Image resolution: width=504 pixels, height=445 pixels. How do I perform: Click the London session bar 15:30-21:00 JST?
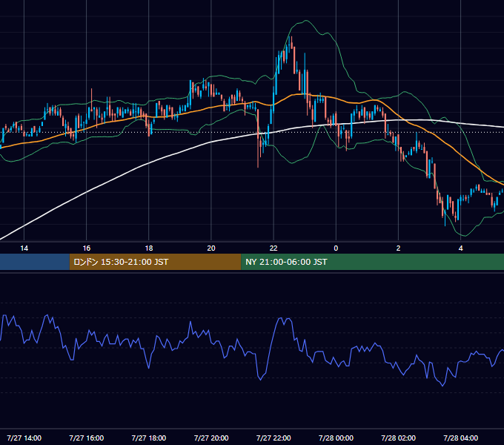pos(155,262)
